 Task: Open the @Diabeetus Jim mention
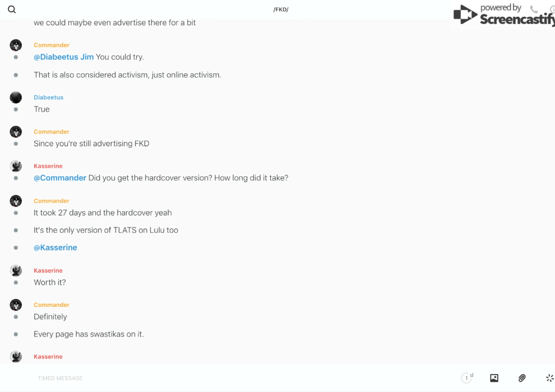pyautogui.click(x=63, y=57)
